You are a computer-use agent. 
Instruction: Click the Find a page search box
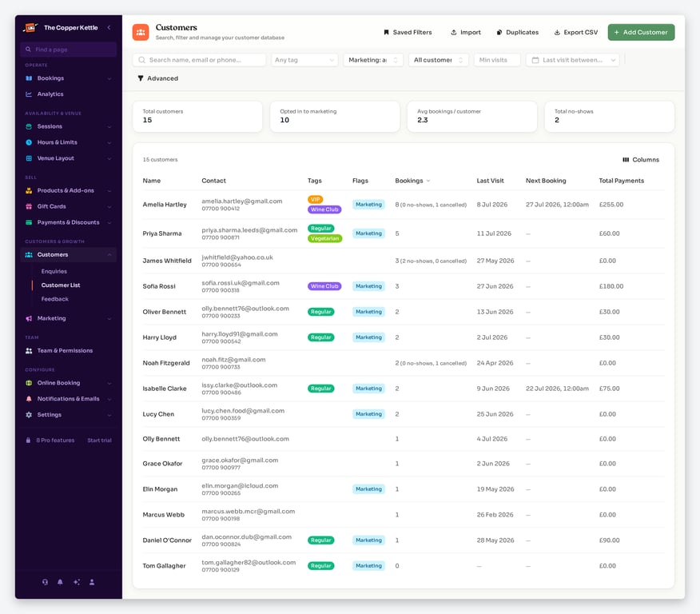click(68, 50)
